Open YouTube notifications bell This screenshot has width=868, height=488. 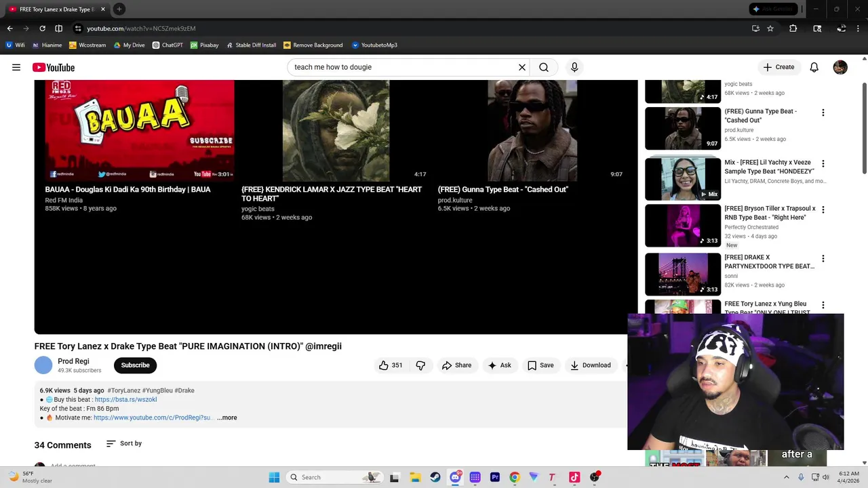pos(814,67)
